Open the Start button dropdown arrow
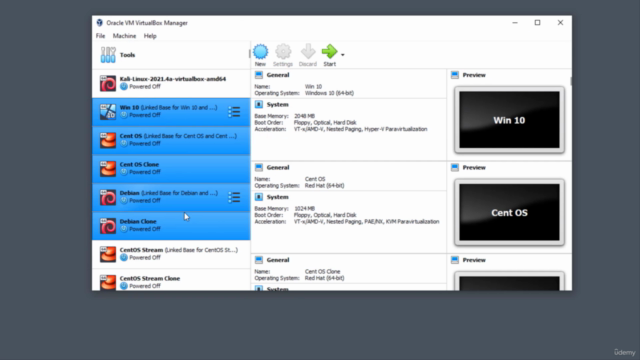The height and width of the screenshot is (360, 640). coord(342,55)
